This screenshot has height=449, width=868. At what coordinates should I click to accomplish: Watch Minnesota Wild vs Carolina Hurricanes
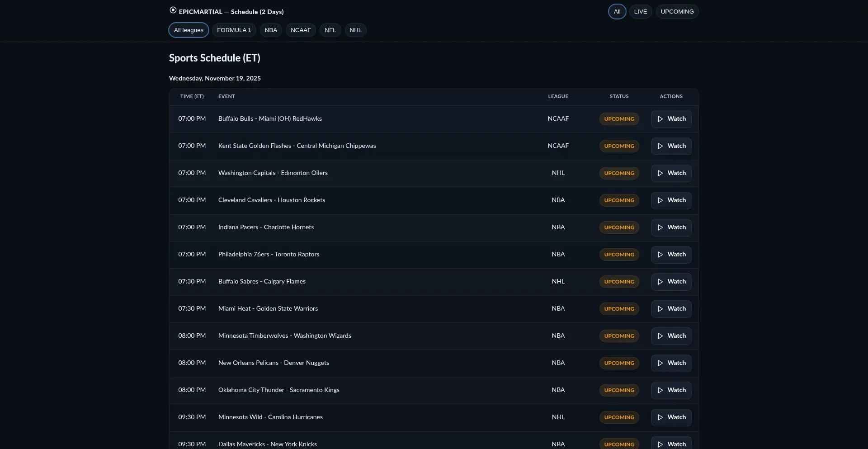671,417
